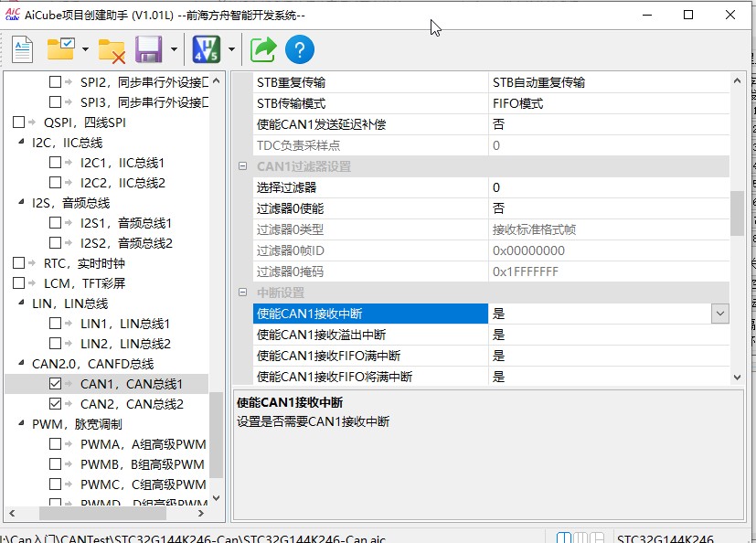Click the Keil uVision 4/5 icon

tap(207, 49)
